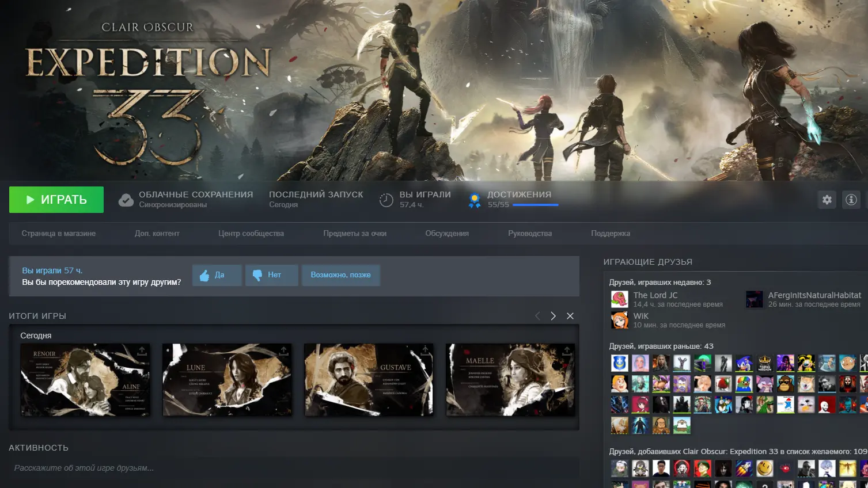Click the share icon on the Lune screenshot
This screenshot has width=868, height=488.
(283, 350)
